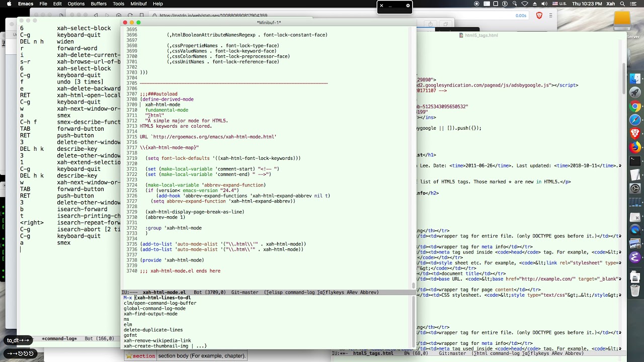Click isearch-forward in the command log
This screenshot has height=362, width=644.
click(82, 209)
